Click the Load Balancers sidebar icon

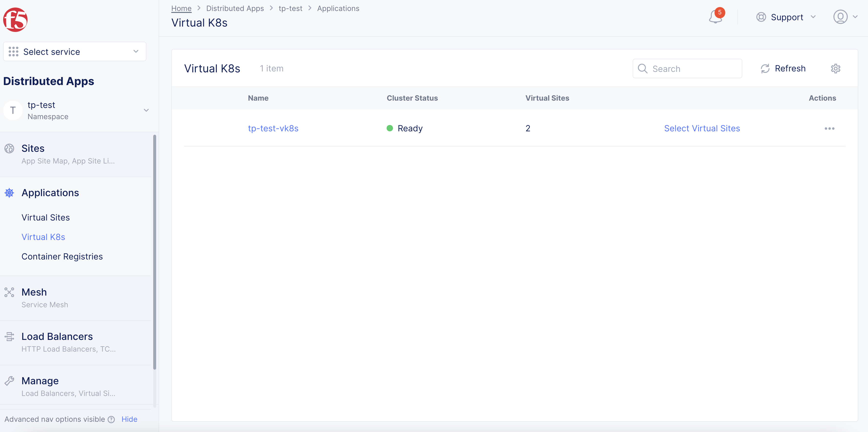pos(9,336)
